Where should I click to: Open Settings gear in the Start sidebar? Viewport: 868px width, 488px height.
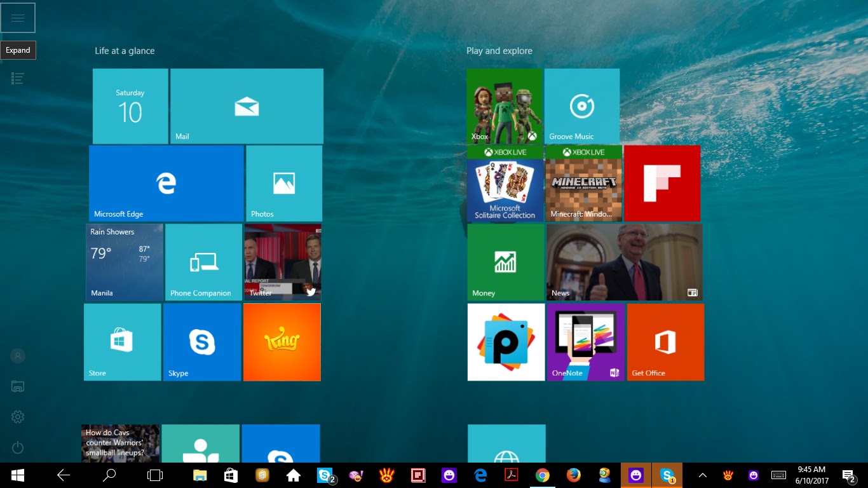point(18,417)
